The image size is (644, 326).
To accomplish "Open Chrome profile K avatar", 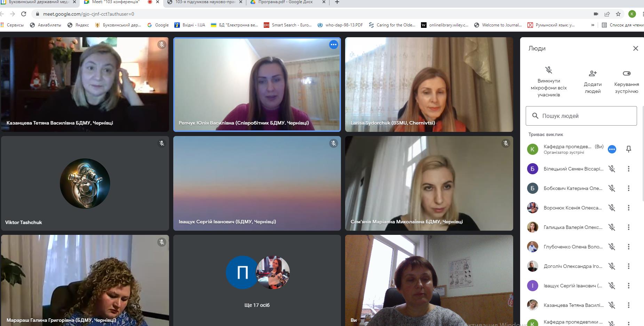I will [x=632, y=14].
